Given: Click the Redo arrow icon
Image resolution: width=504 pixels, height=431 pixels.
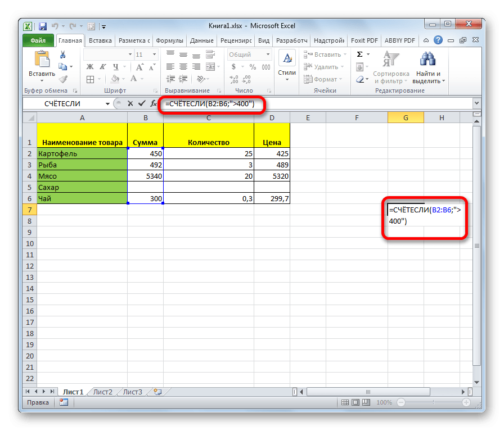Looking at the screenshot, I should point(73,26).
